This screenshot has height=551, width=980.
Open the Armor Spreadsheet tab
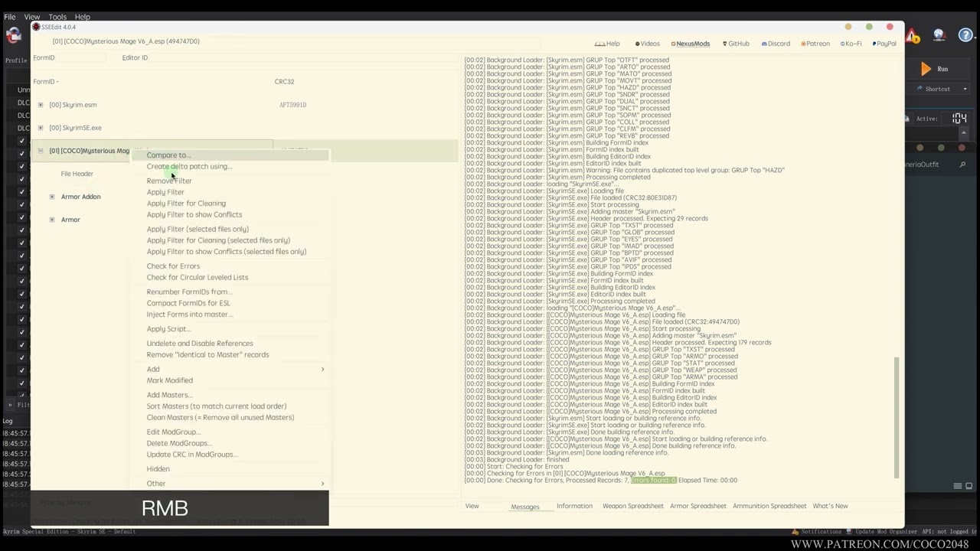pyautogui.click(x=698, y=506)
